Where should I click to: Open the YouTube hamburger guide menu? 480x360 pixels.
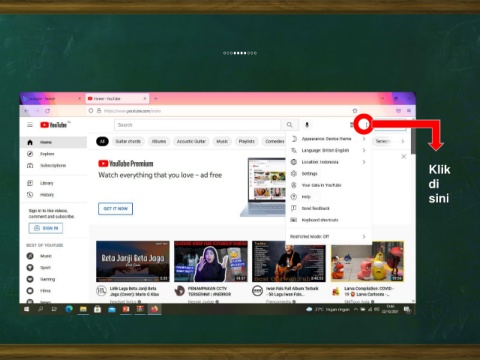pos(30,125)
